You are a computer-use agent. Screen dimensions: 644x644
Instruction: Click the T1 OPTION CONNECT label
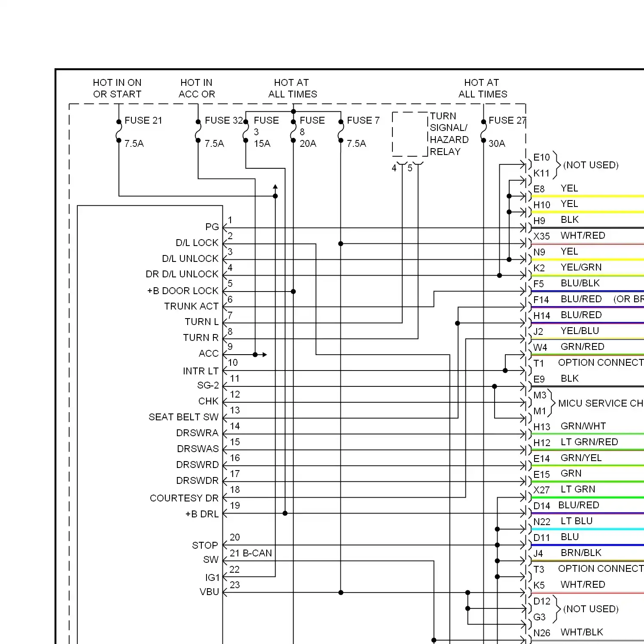pyautogui.click(x=589, y=363)
